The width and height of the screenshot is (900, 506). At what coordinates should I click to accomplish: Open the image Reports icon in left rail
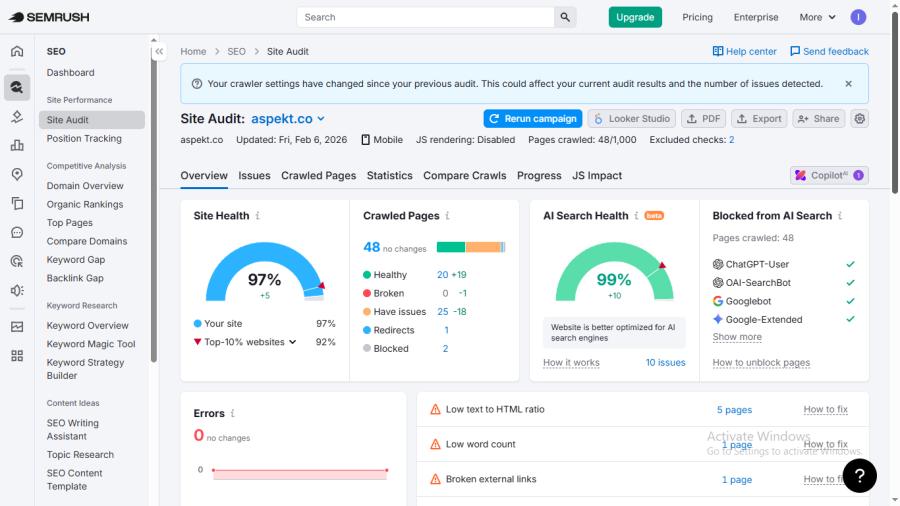(17, 326)
